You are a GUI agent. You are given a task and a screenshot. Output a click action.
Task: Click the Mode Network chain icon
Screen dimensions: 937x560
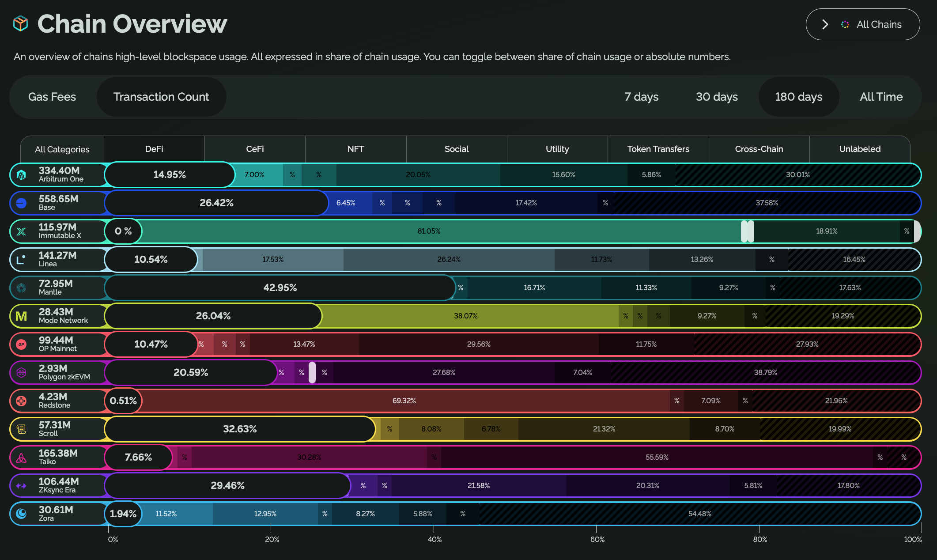click(21, 316)
